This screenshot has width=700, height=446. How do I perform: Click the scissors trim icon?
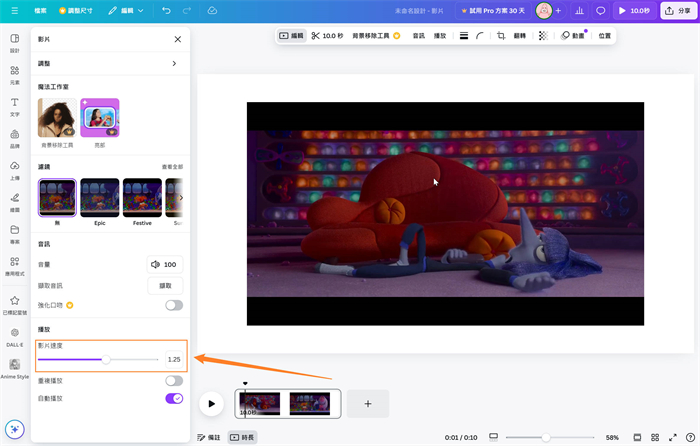pos(316,36)
